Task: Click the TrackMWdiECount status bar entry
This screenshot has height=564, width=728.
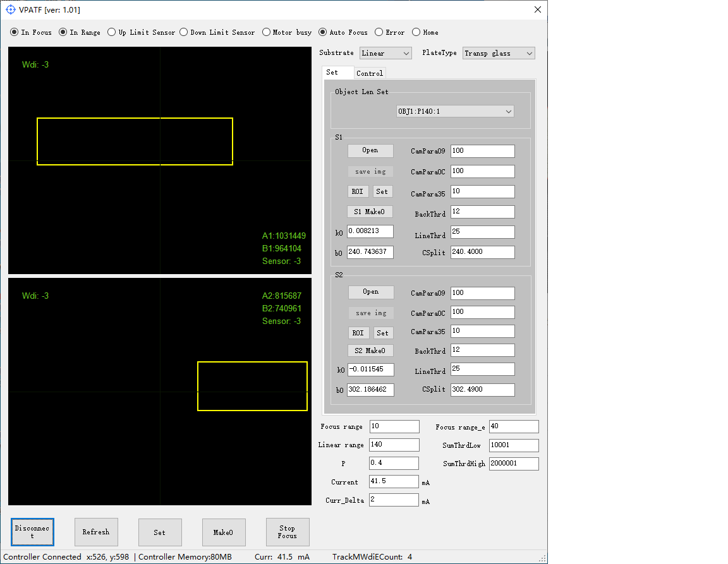Action: [372, 556]
